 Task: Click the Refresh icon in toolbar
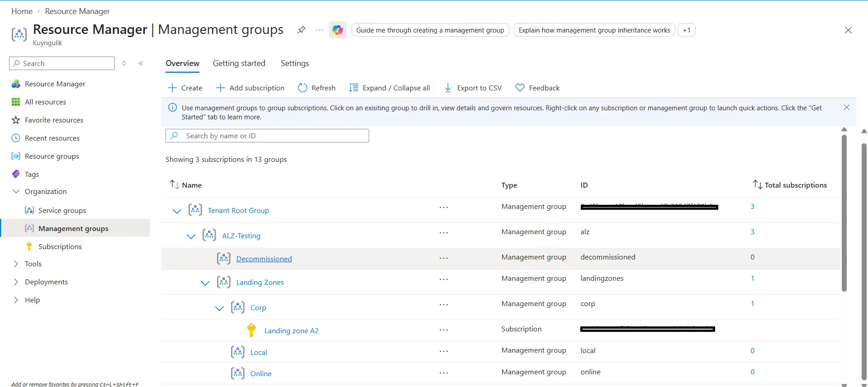coord(303,88)
